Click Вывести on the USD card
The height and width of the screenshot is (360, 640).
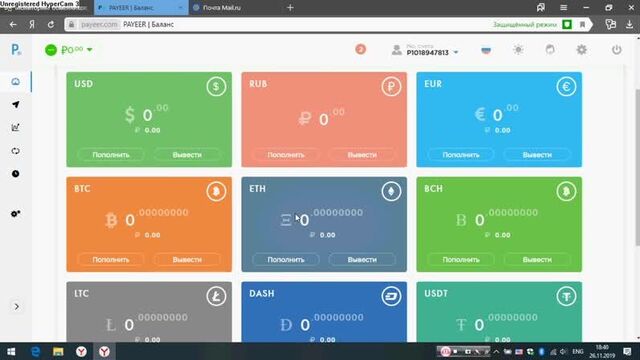(187, 155)
